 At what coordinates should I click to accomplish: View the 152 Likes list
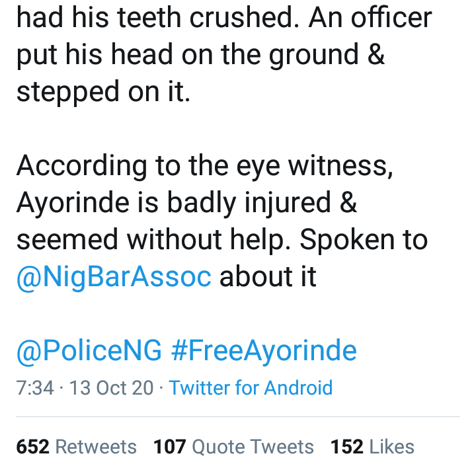tap(372, 447)
